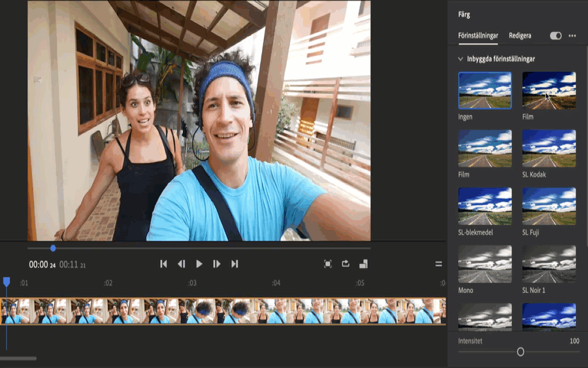This screenshot has width=588, height=368.
Task: Toggle the Färg color effect switch
Action: (x=555, y=36)
